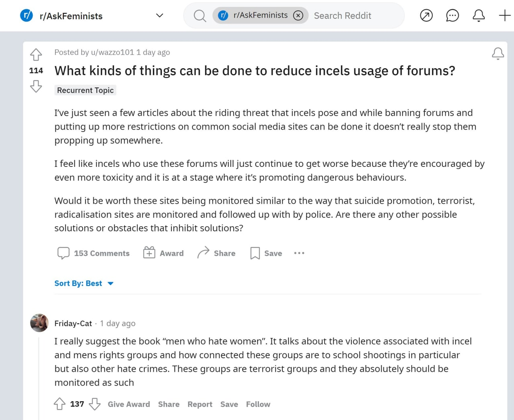Downvote Friday-Cat's comment
Image resolution: width=514 pixels, height=420 pixels.
95,404
